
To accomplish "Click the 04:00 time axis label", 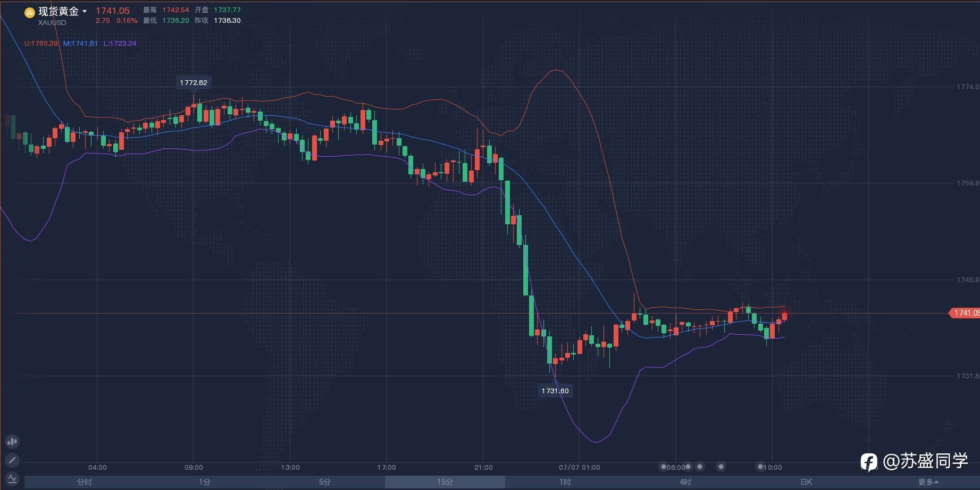I will (x=97, y=468).
